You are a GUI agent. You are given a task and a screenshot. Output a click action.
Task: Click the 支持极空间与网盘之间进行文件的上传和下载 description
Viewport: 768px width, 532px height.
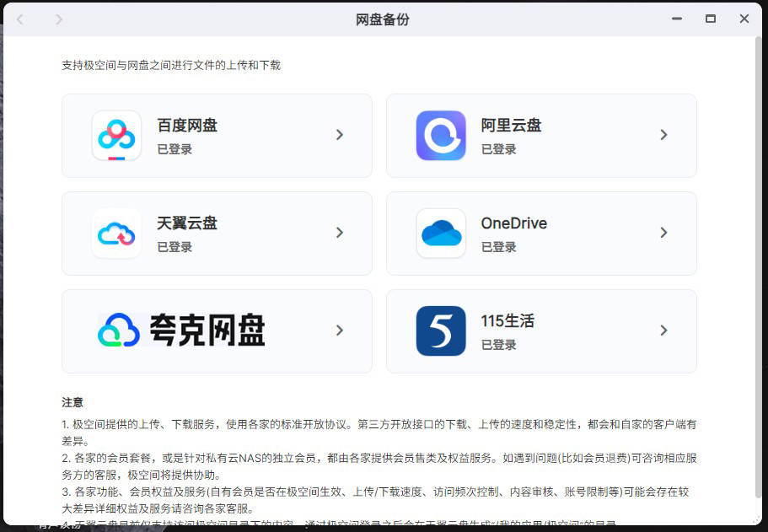(171, 65)
